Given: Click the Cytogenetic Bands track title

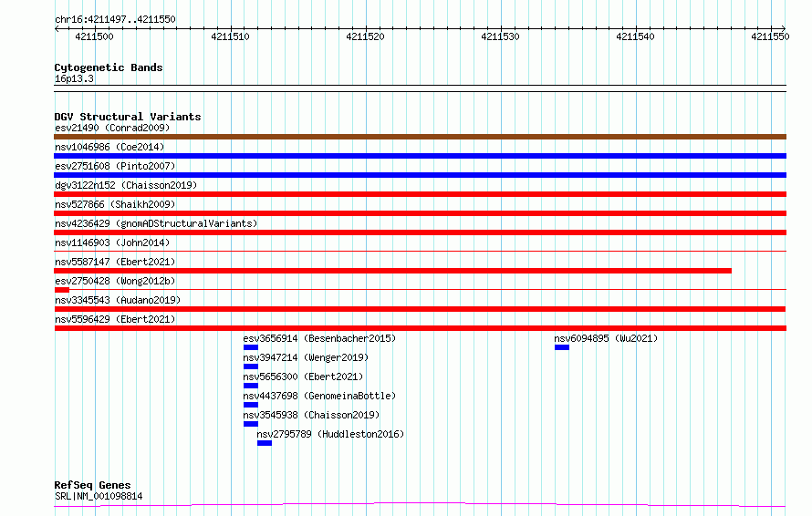Looking at the screenshot, I should click(x=109, y=67).
